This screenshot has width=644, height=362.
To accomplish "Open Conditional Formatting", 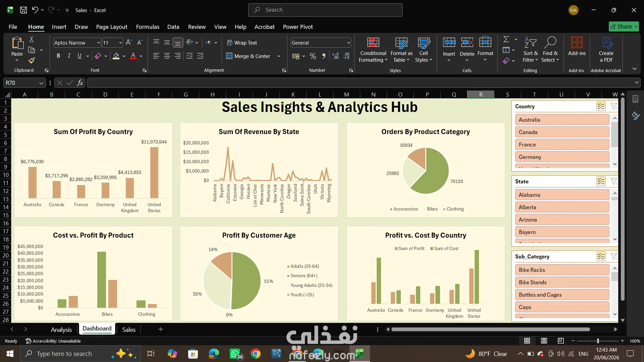I will (x=373, y=50).
